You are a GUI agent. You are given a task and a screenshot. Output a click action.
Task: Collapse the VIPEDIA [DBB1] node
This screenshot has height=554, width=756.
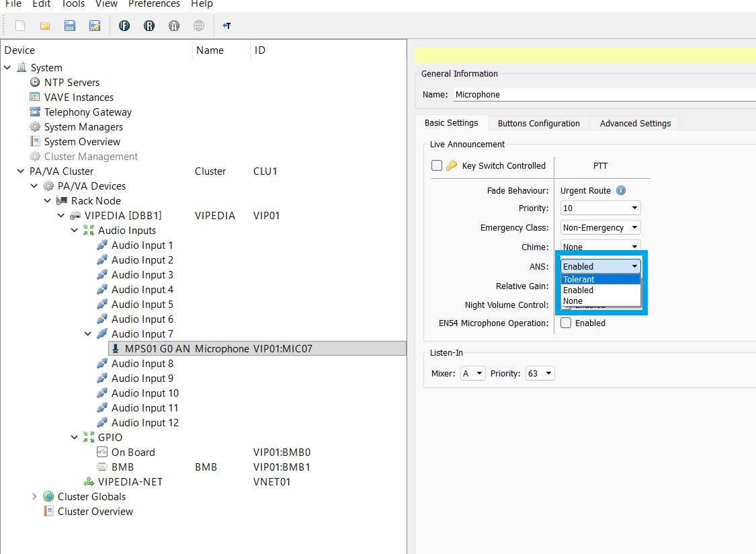[x=60, y=216]
